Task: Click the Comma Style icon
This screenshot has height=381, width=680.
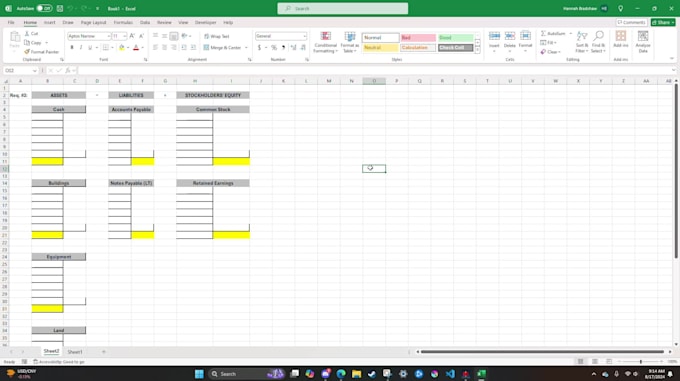Action: (283, 47)
